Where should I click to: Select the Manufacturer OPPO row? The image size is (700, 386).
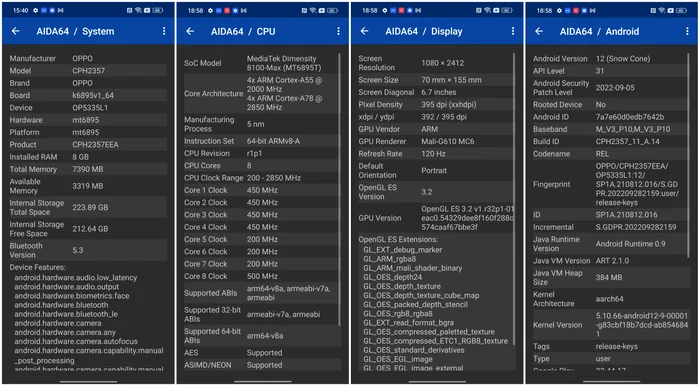point(88,58)
